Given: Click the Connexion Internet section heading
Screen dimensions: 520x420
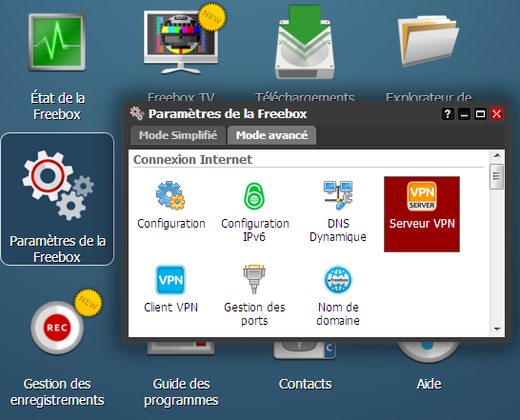Looking at the screenshot, I should pyautogui.click(x=192, y=160).
